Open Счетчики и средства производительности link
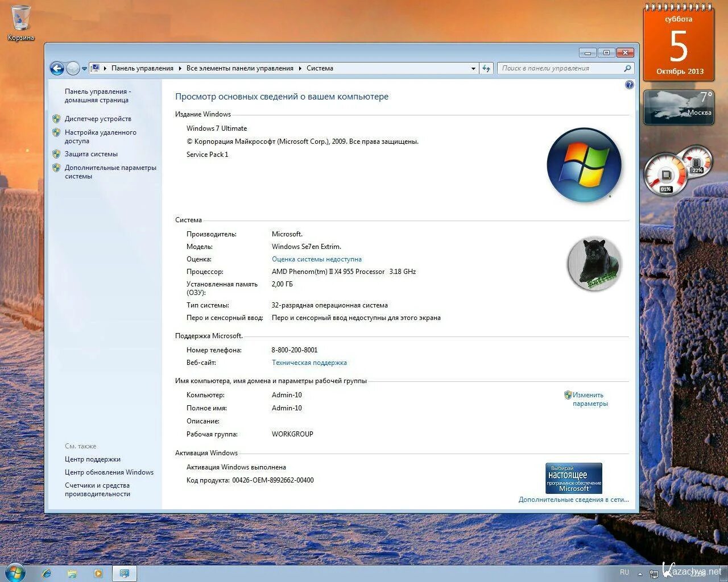Image resolution: width=728 pixels, height=582 pixels. pyautogui.click(x=97, y=489)
